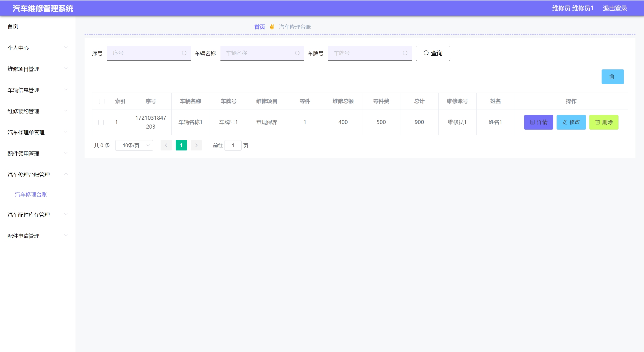Click 退出登录 to log out
Viewport: 644px width, 352px height.
(615, 8)
